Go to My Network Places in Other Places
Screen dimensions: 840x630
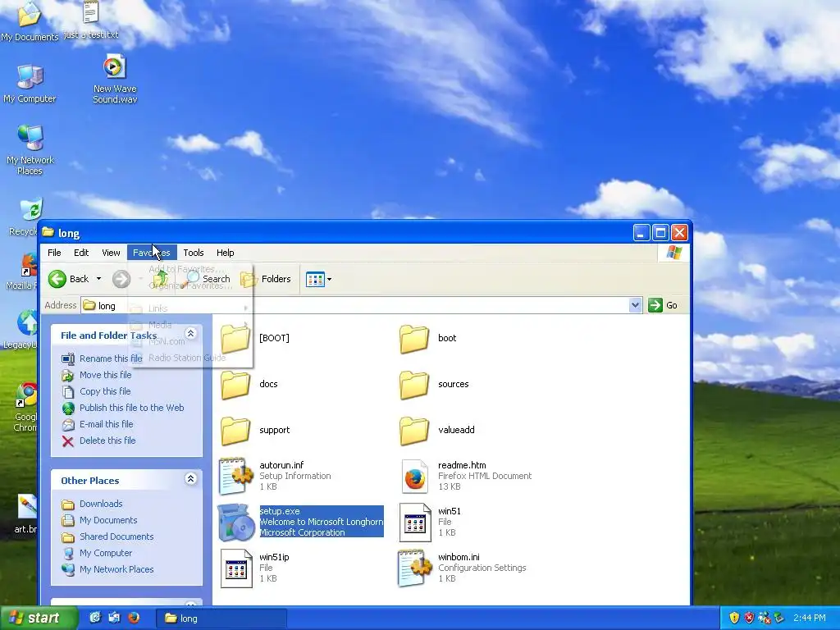click(x=116, y=569)
